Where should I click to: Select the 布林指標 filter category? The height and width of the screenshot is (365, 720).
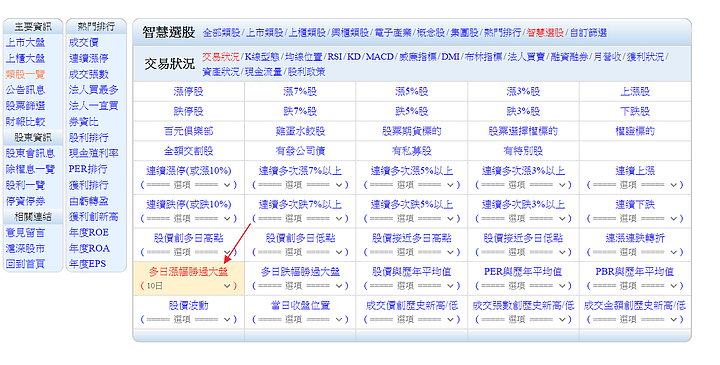[x=483, y=57]
